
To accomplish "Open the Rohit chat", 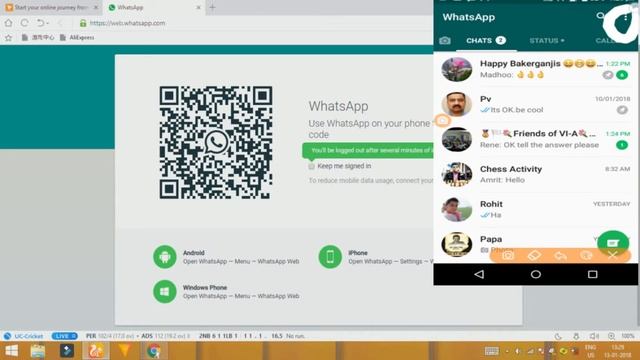I will [x=536, y=209].
